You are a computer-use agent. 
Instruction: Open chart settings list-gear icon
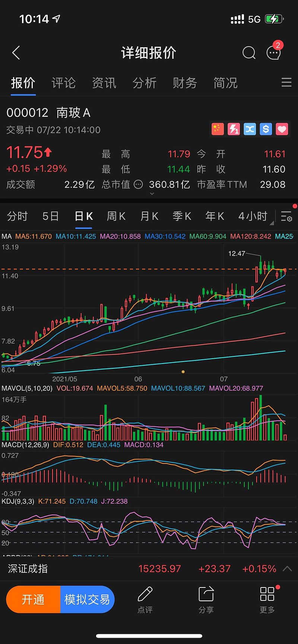point(286,216)
